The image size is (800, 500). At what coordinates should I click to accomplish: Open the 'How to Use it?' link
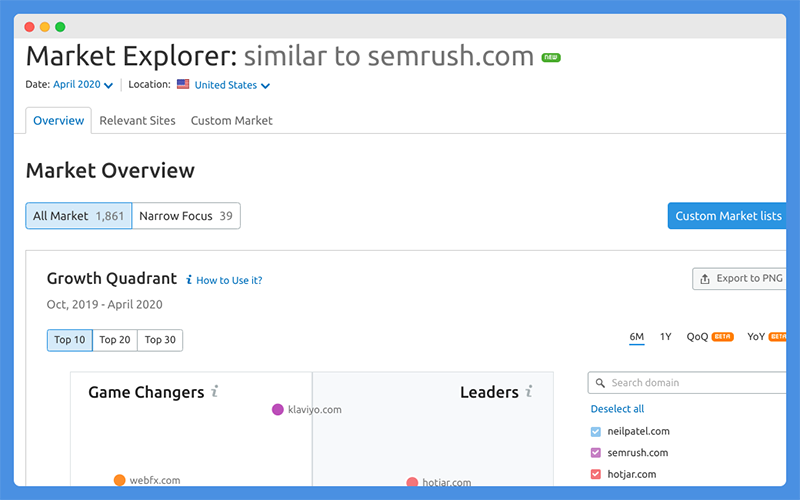[x=229, y=280]
